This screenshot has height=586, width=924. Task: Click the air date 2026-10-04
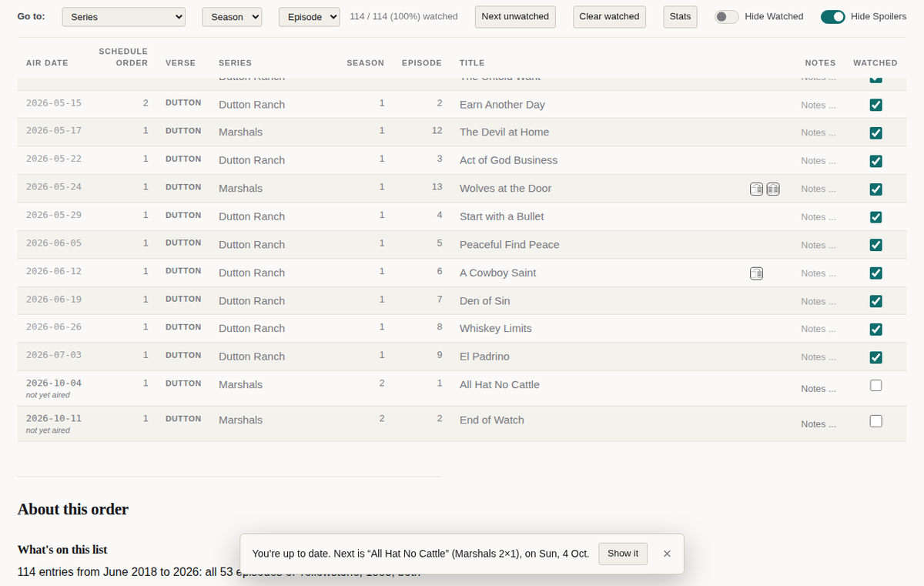point(54,383)
